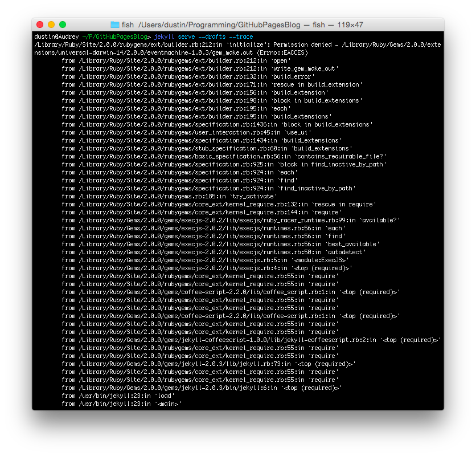The width and height of the screenshot is (476, 456).
Task: Click the '--trace' flag in command
Action: (241, 37)
